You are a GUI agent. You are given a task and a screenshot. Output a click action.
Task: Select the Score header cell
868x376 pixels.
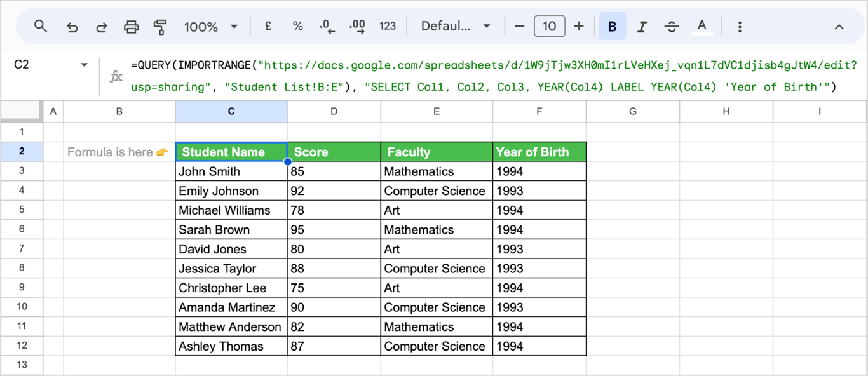334,152
